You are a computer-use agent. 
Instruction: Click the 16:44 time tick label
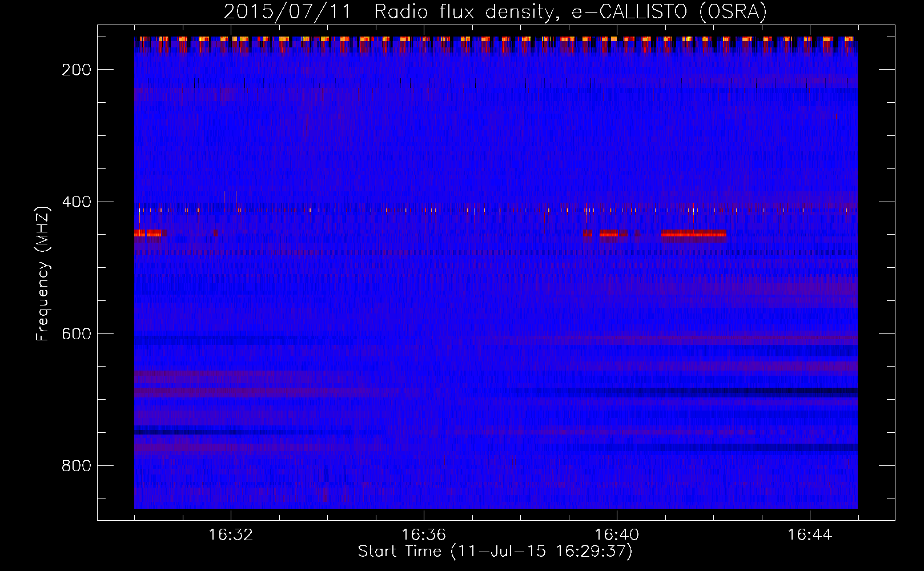coord(810,535)
